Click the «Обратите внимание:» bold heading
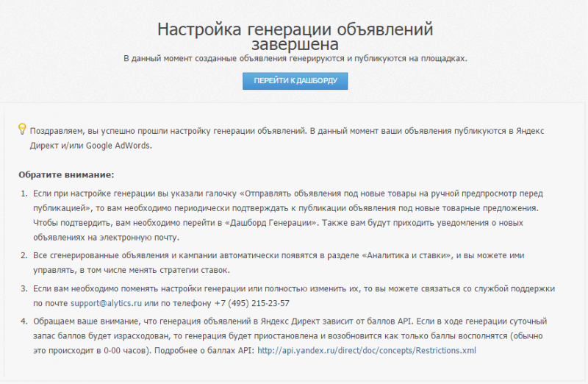 click(67, 175)
